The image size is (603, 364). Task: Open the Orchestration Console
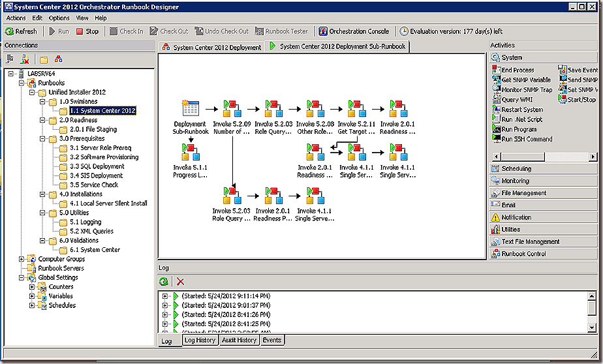coord(354,31)
